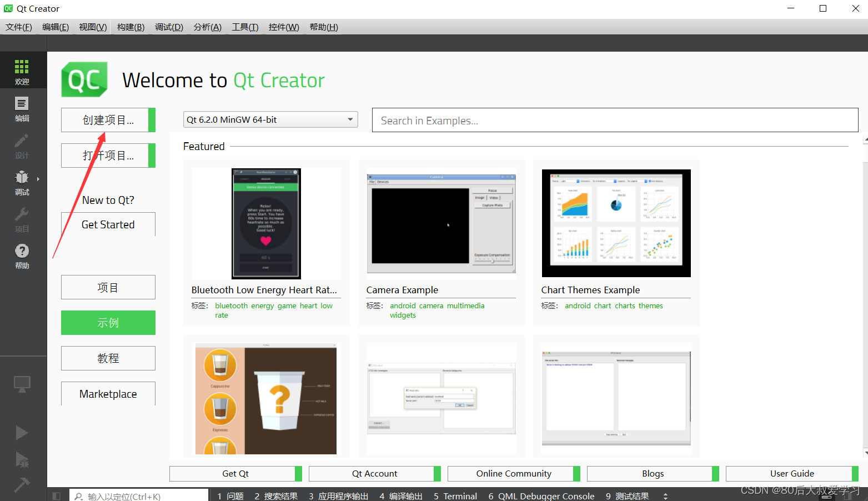Click the widgets tag
This screenshot has width=868, height=501.
click(403, 315)
